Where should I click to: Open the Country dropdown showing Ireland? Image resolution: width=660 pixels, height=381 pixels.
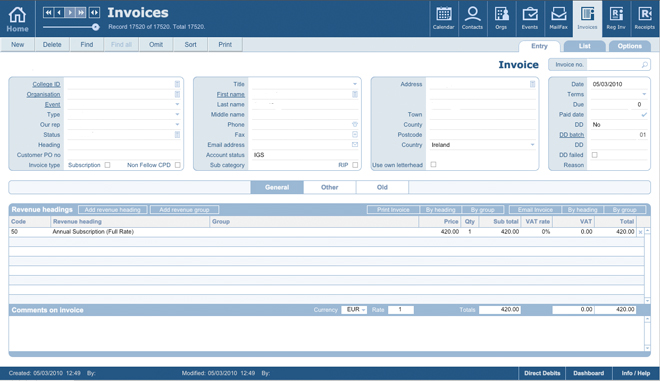point(532,145)
